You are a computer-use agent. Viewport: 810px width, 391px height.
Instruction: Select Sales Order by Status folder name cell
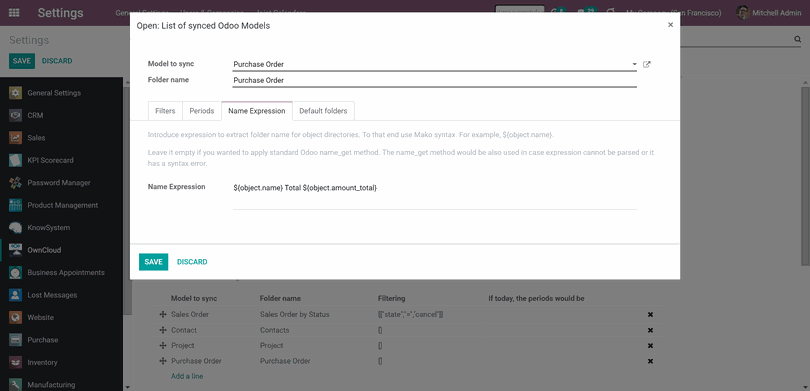pos(294,315)
